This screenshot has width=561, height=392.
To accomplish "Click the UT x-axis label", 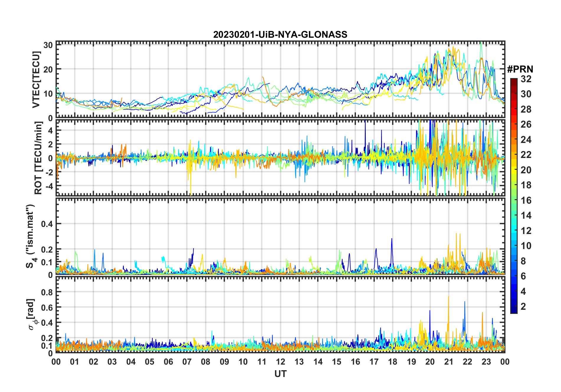I will (x=280, y=374).
